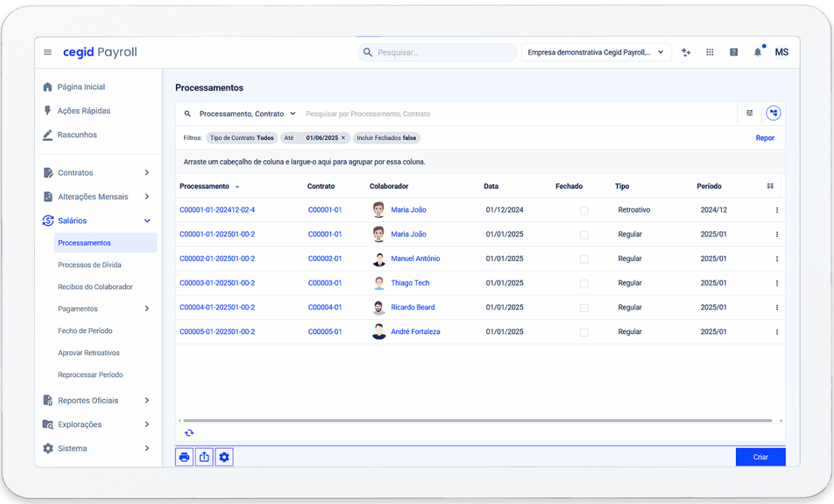Click the gear settings icon at bottom
The width and height of the screenshot is (834, 504).
[224, 457]
